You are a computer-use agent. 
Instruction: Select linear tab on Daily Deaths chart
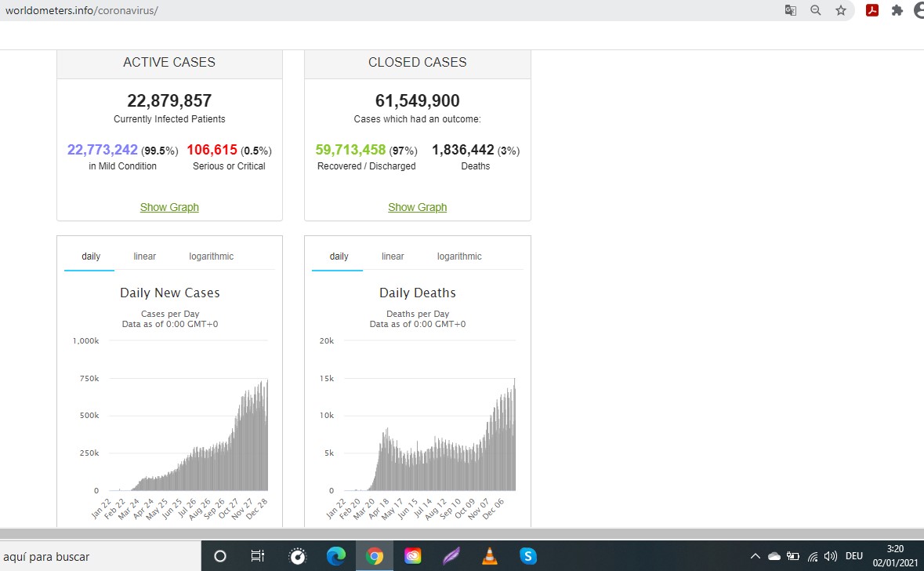click(x=393, y=256)
